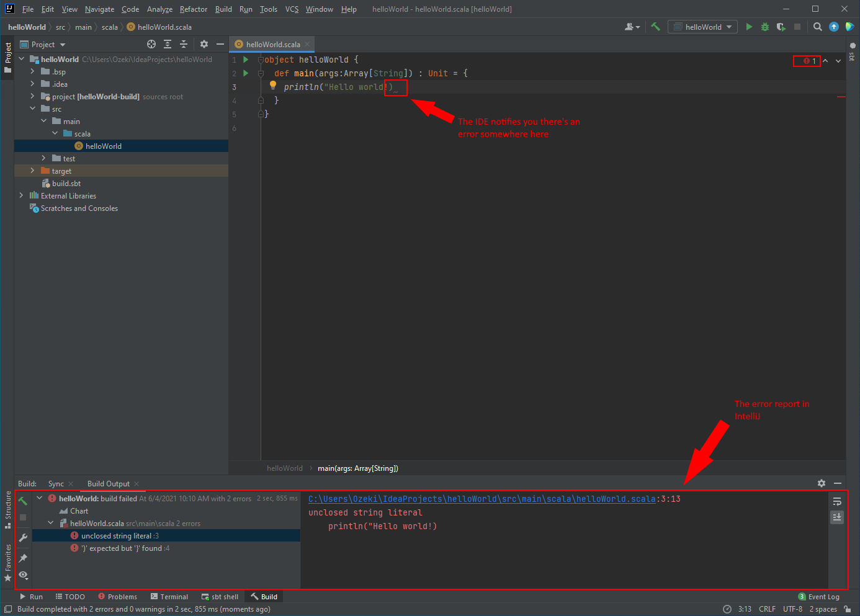Screen dimensions: 860x616
Task: Collapse all in Project panel
Action: pos(184,44)
